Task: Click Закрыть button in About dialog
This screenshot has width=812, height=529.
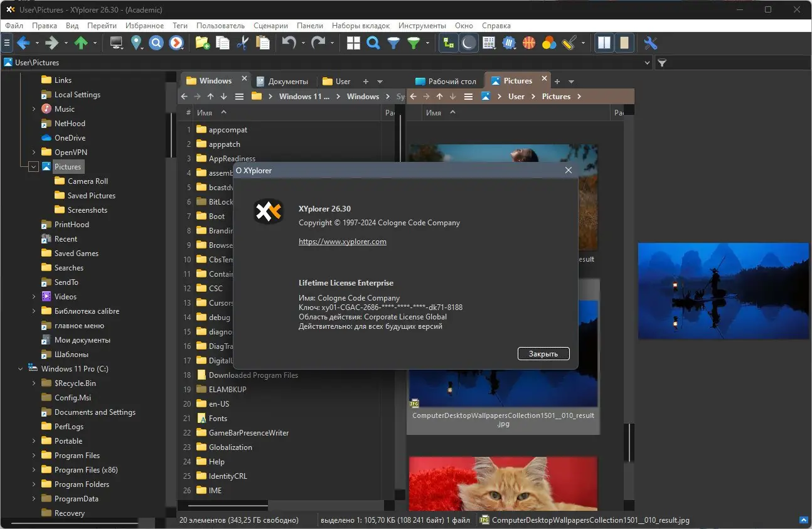Action: [x=543, y=354]
